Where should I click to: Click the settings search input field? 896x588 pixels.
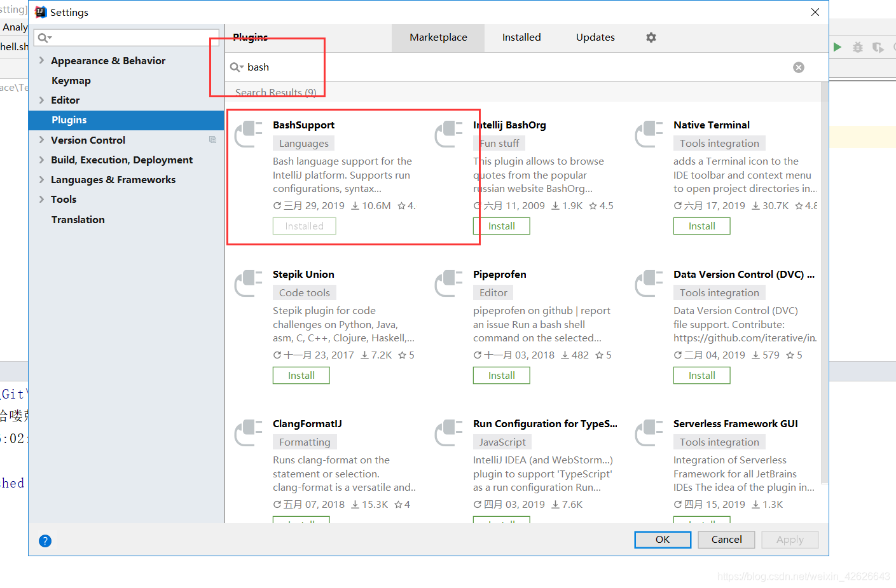pyautogui.click(x=126, y=38)
